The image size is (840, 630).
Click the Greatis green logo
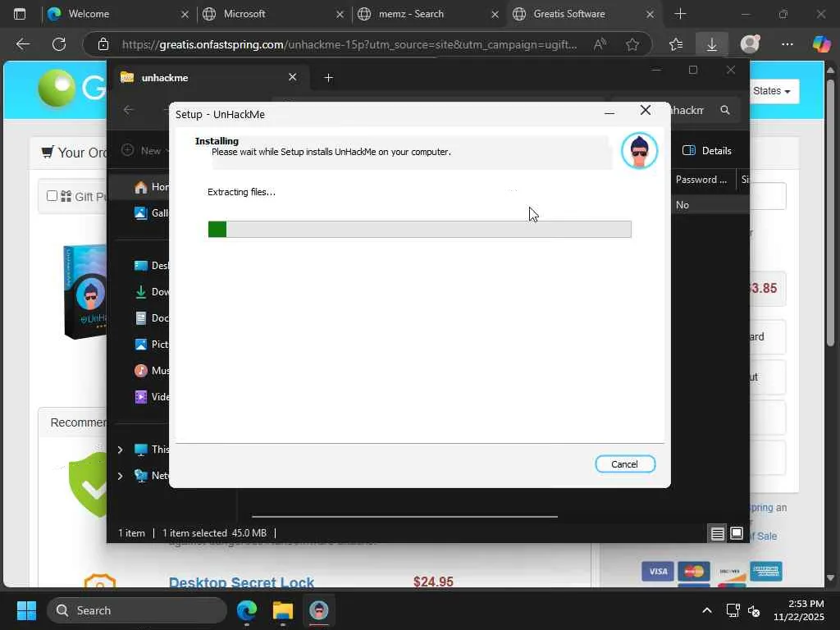pyautogui.click(x=57, y=88)
